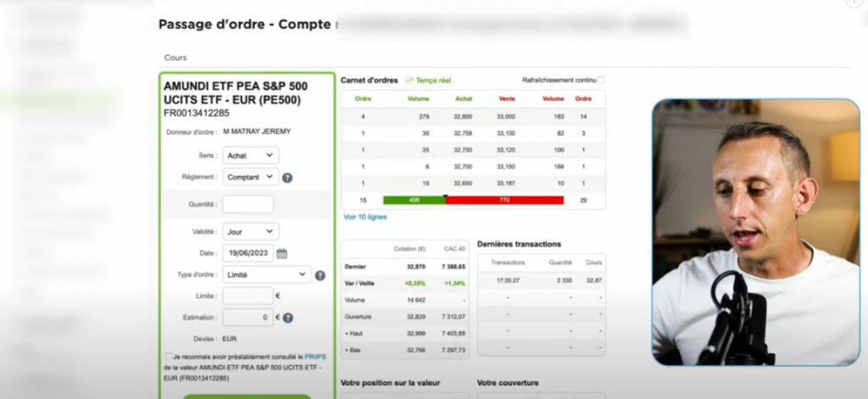Open the Sens dropdown set to Achat
Viewport: 868px width, 399px height.
[x=250, y=156]
